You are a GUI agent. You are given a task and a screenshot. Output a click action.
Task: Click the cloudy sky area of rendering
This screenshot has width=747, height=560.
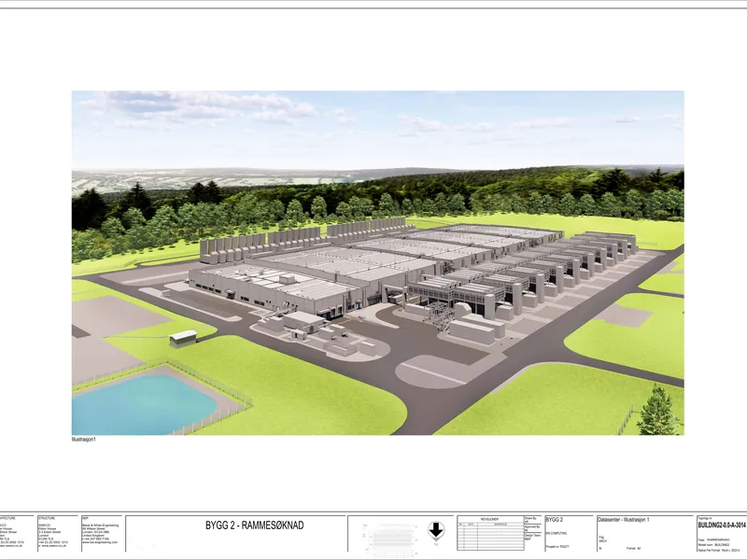pyautogui.click(x=378, y=129)
